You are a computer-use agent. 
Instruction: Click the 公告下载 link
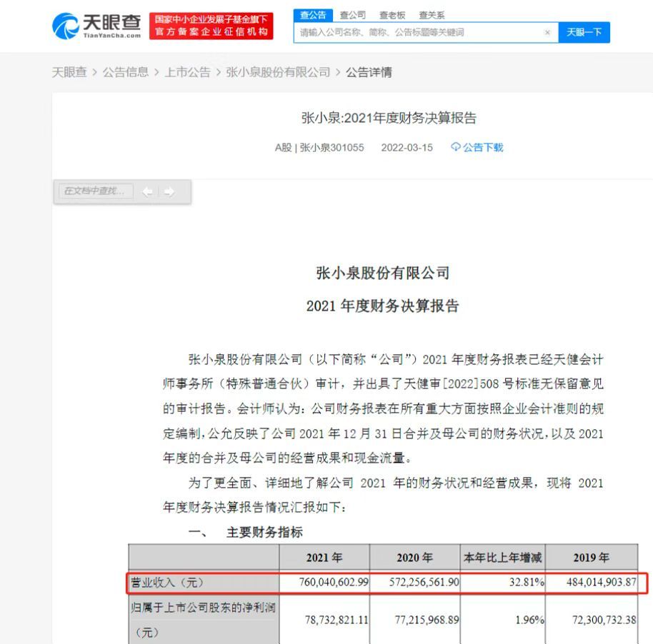tap(483, 147)
